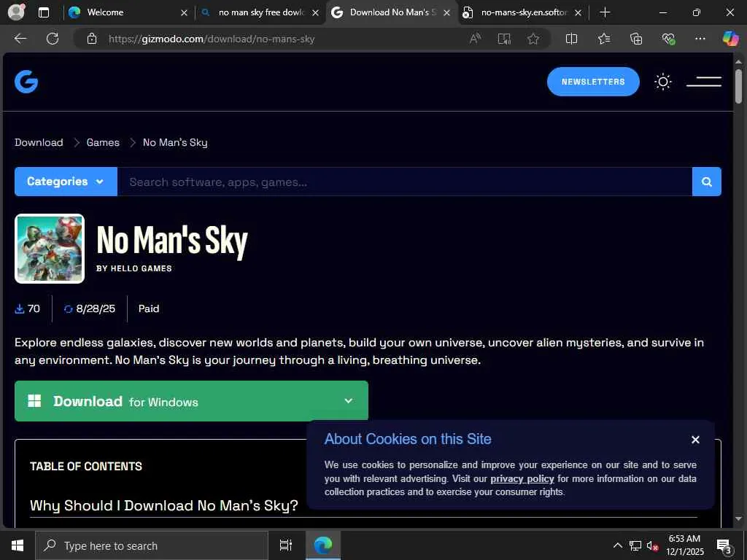Click the Paid license label
Viewport: 747px width, 560px height.
[x=149, y=308]
